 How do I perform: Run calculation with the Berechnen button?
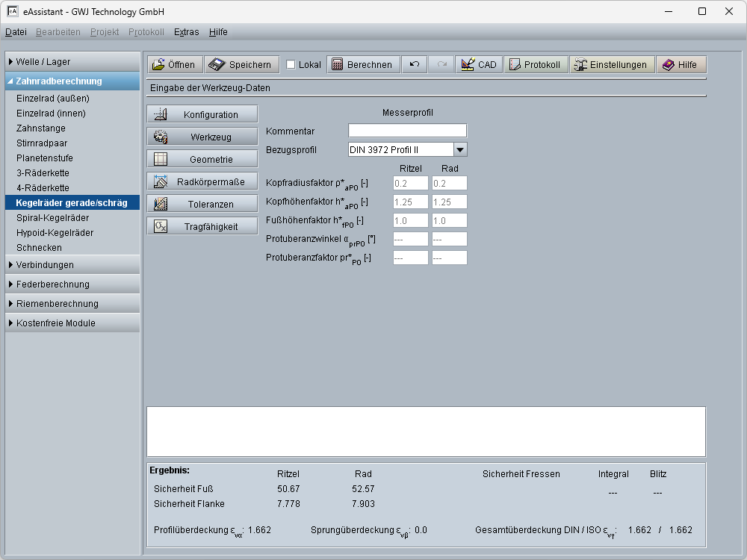363,65
